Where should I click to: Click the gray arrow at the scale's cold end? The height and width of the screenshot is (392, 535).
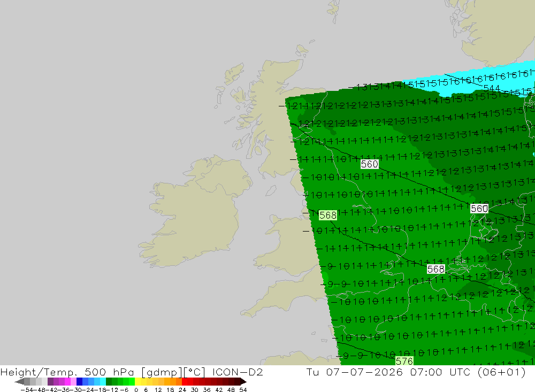pos(19,381)
